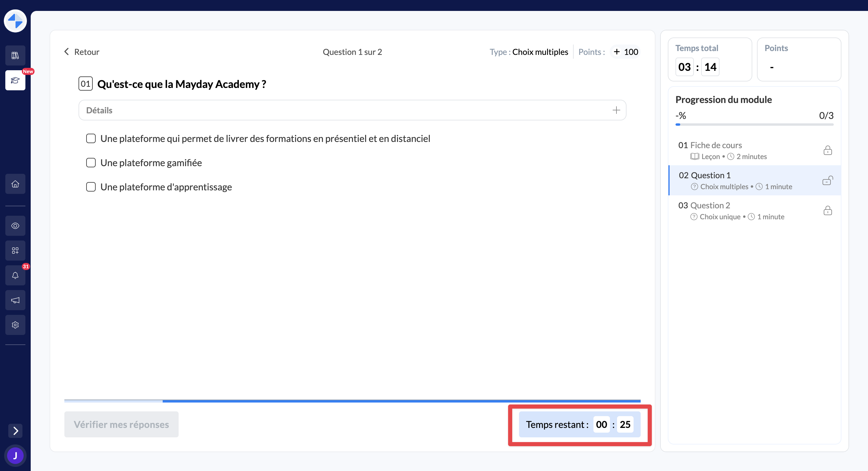Click 'Vérifier mes réponses' button
Screen dimensions: 868x471
[x=121, y=424]
